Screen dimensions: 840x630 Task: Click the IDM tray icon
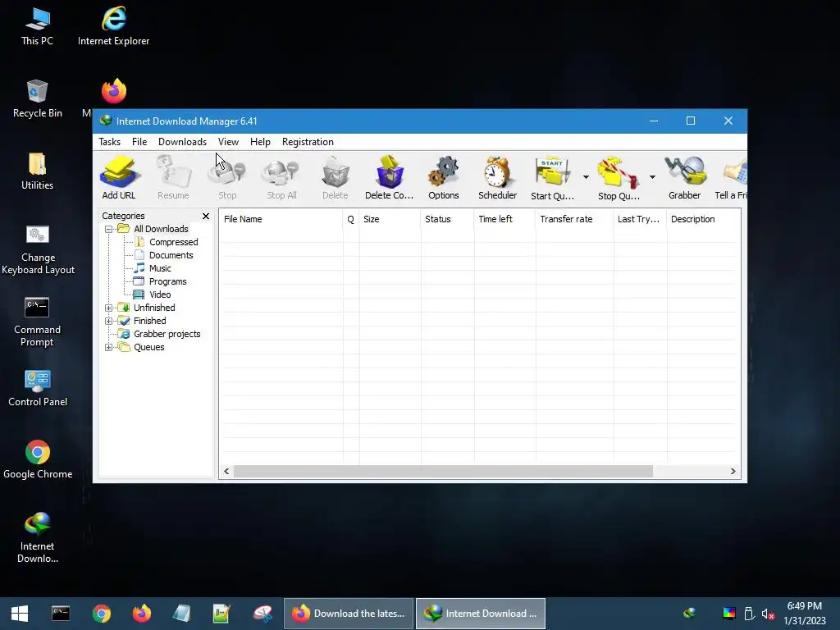[x=690, y=614]
